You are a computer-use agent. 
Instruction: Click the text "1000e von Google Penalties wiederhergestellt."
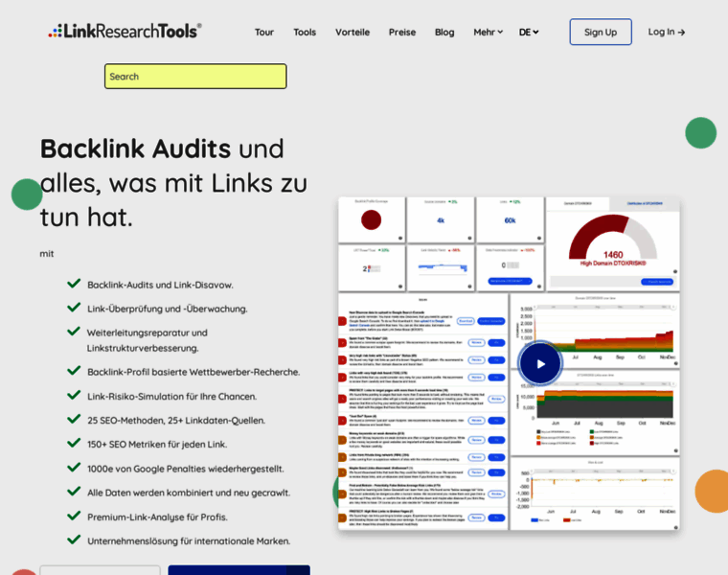point(185,469)
